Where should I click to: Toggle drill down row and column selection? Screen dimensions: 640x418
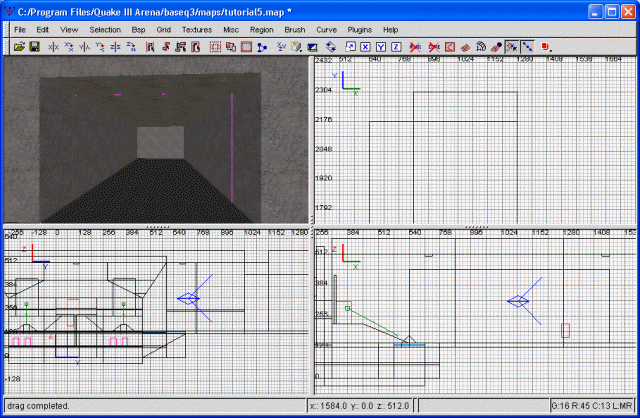[527, 47]
